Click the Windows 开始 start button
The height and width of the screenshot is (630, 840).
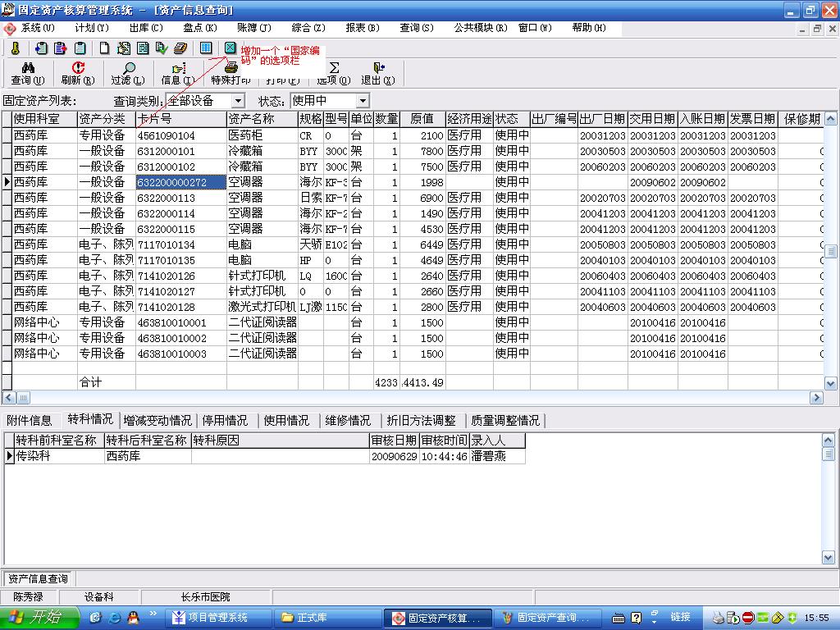[39, 618]
